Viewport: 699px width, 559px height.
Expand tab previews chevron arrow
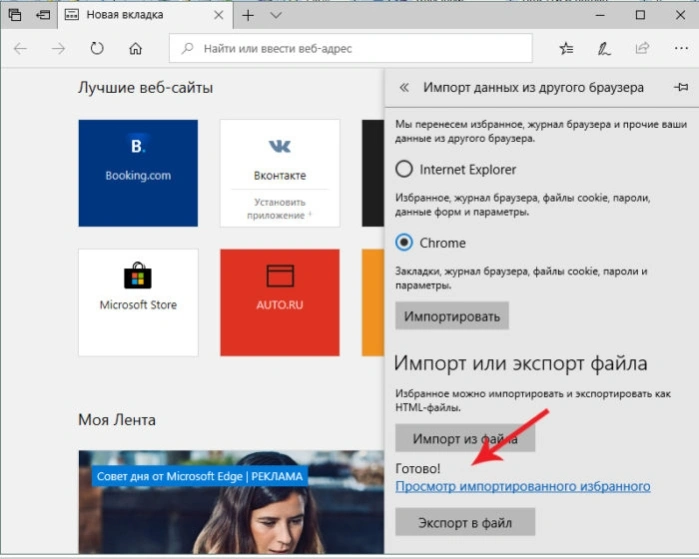276,15
